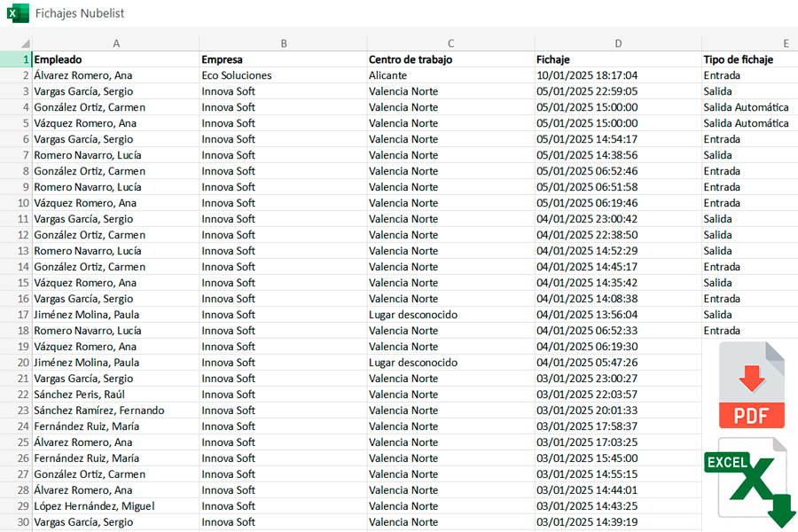This screenshot has width=798, height=532.
Task: Click the Excel export download icon
Action: click(750, 481)
